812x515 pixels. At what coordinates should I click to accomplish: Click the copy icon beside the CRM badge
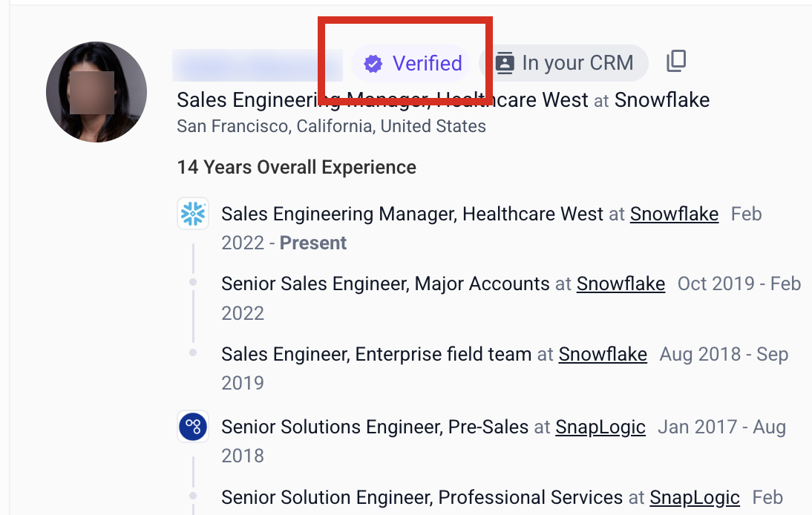click(x=676, y=62)
